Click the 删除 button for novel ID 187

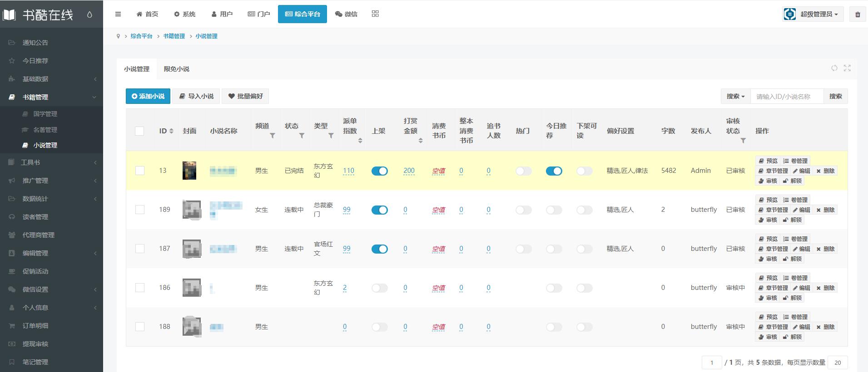pos(825,249)
